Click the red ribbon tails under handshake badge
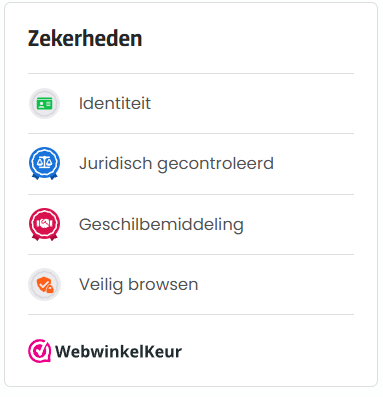 (44, 237)
